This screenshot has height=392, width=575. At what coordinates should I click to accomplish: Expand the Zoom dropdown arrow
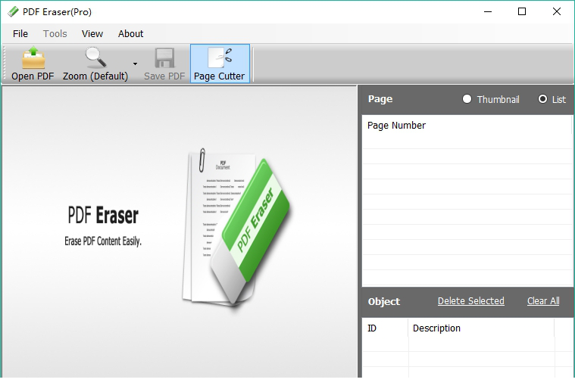[136, 64]
